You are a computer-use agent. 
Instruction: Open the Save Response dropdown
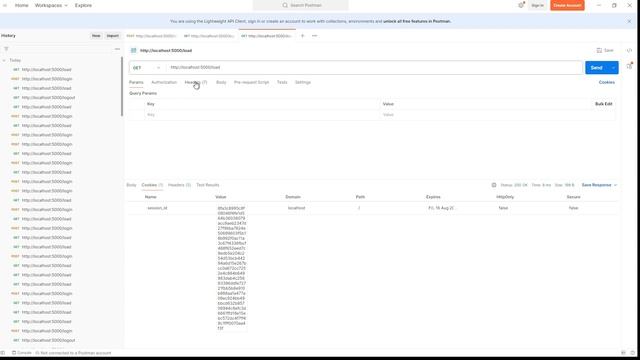pos(599,185)
